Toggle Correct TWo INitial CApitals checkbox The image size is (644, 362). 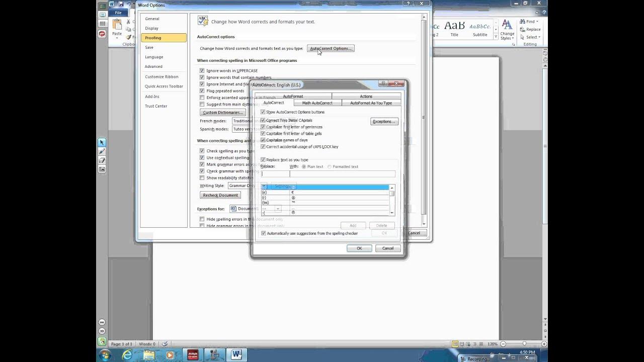(x=263, y=121)
